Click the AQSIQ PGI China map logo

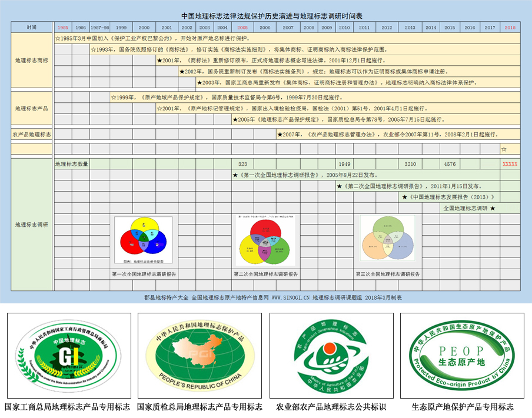coord(200,356)
